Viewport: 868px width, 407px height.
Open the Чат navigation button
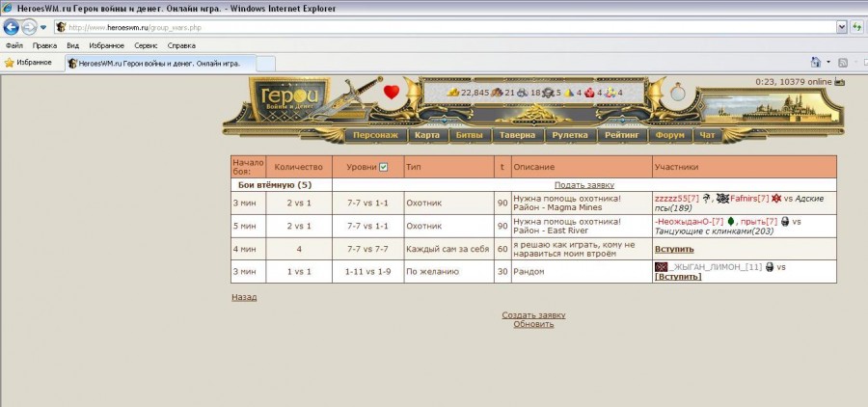pos(707,135)
